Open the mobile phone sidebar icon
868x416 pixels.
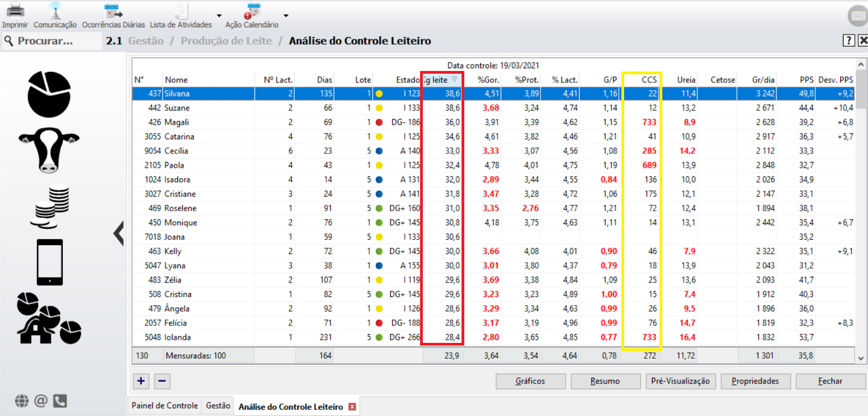50,262
